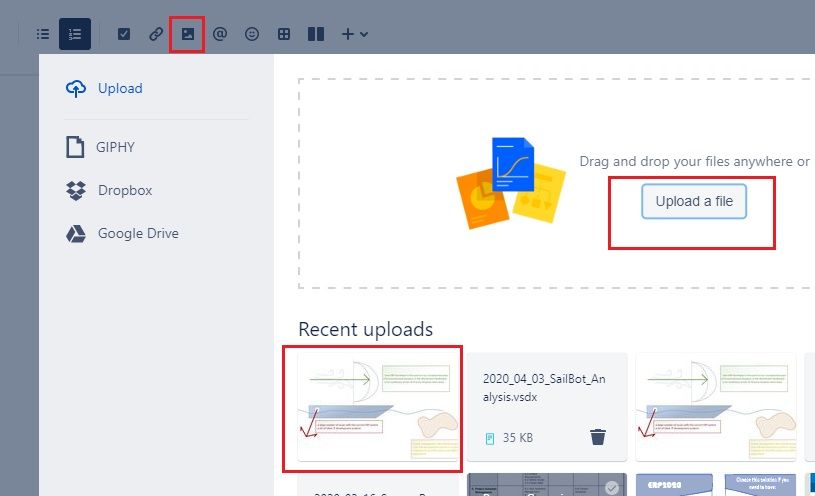Screen dimensions: 815x496
Task: Click the link insert toolbar icon
Action: [156, 34]
